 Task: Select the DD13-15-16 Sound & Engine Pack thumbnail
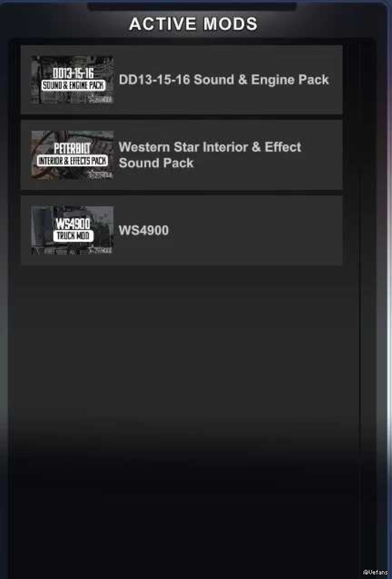click(72, 80)
